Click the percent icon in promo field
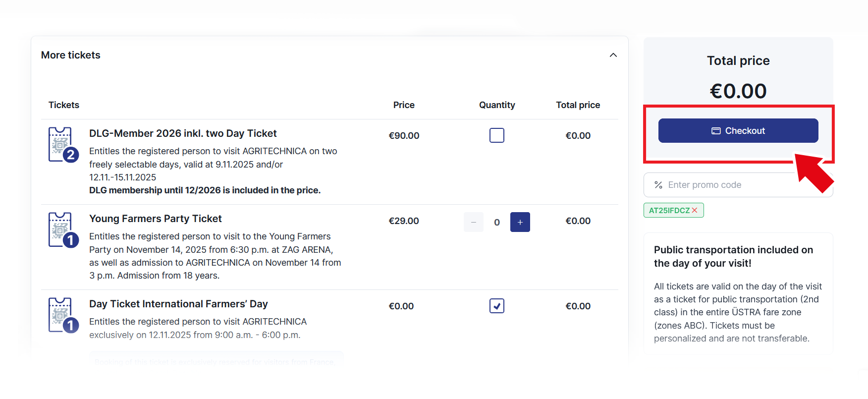Screen dimensions: 868x399 click(658, 185)
